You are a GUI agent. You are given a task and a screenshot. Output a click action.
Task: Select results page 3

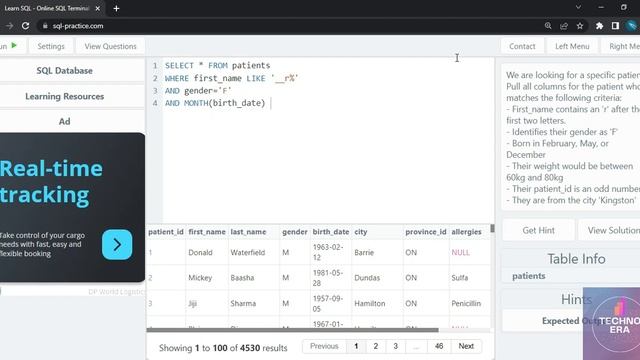(x=395, y=346)
